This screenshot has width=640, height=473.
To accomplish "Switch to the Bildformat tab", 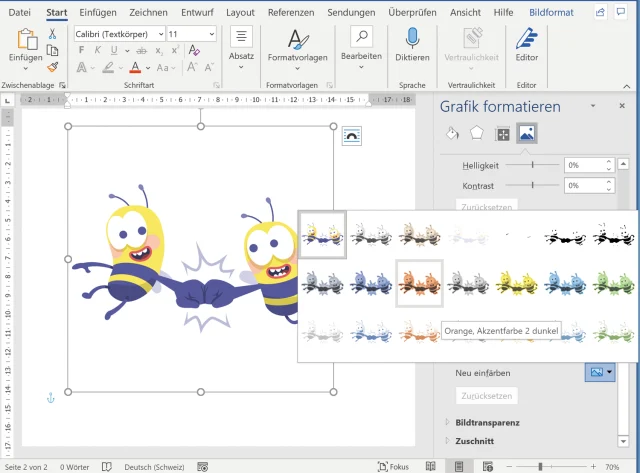I will [x=551, y=11].
